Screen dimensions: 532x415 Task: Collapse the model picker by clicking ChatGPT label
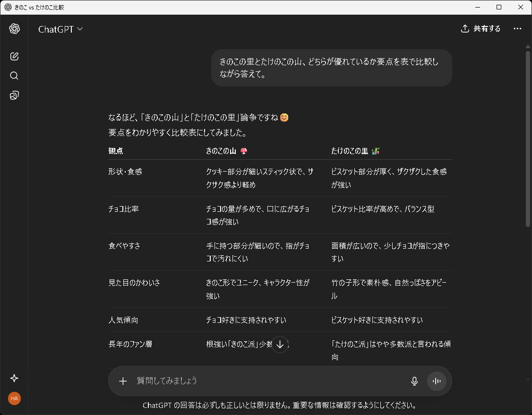pyautogui.click(x=56, y=29)
